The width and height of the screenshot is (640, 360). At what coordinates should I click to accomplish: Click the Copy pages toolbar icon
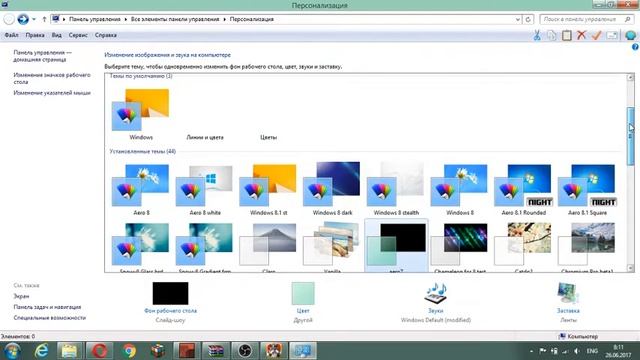552,36
